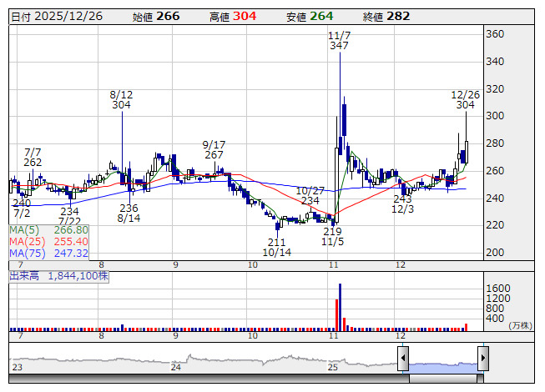Click the 11/7 peak label showing 347
The height and width of the screenshot is (392, 545).
tap(339, 40)
